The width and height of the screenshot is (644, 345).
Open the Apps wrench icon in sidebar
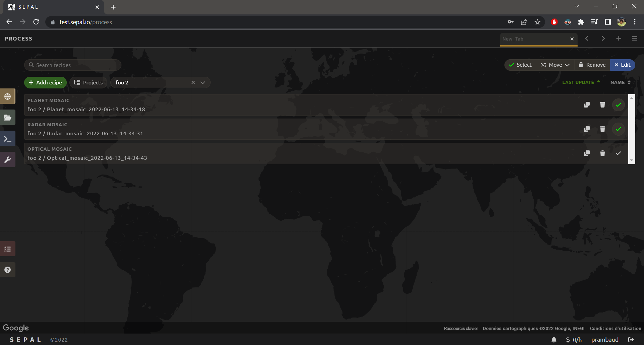(8, 160)
